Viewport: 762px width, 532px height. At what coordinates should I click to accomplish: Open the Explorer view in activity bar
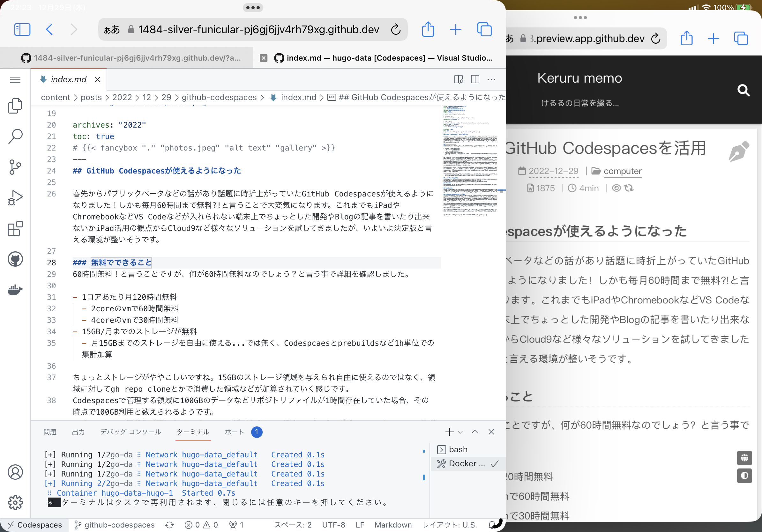tap(15, 106)
